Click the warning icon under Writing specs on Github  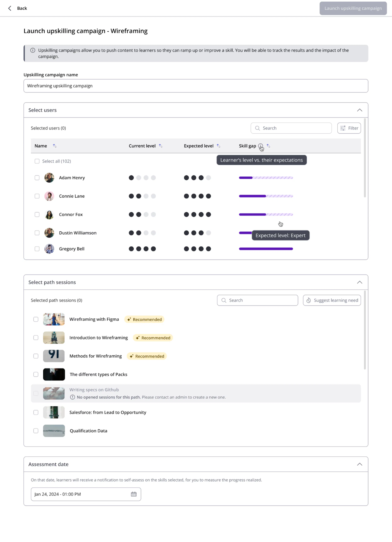(72, 397)
